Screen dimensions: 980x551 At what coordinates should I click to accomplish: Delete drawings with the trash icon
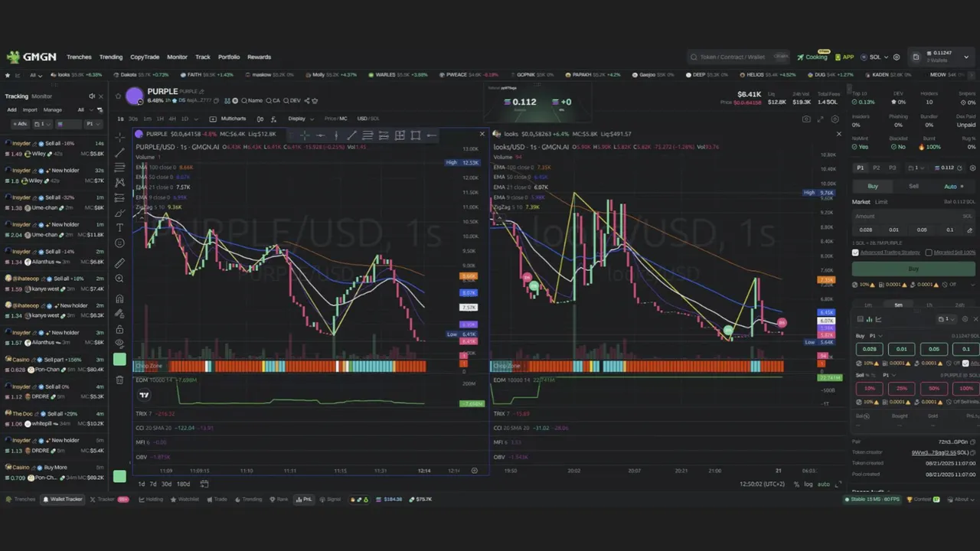pos(119,380)
